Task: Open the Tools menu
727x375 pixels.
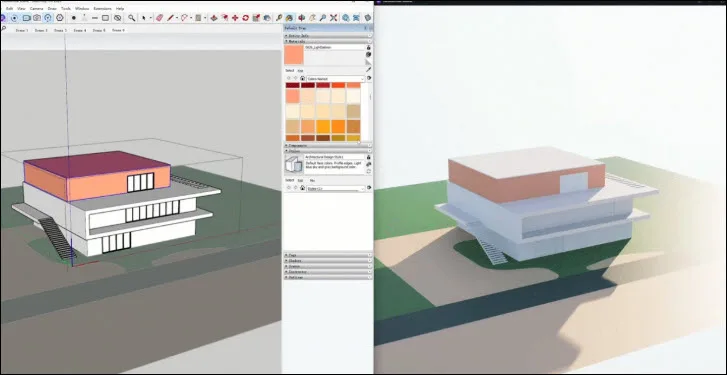Action: pyautogui.click(x=66, y=8)
